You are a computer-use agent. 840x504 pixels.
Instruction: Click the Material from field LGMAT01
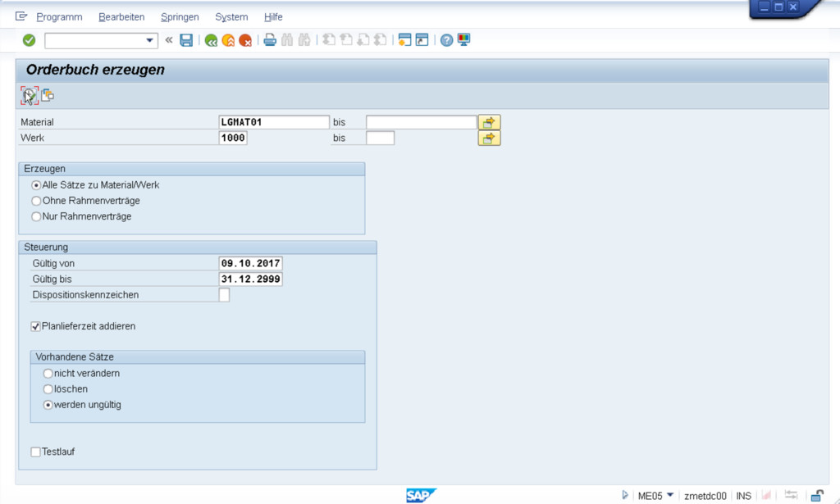(274, 123)
